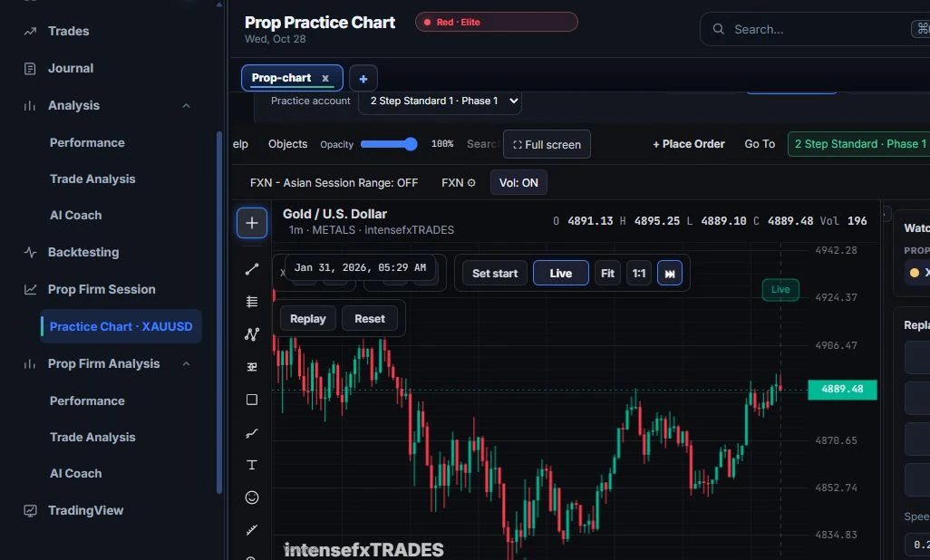930x560 pixels.
Task: Click the Full screen button
Action: click(547, 144)
